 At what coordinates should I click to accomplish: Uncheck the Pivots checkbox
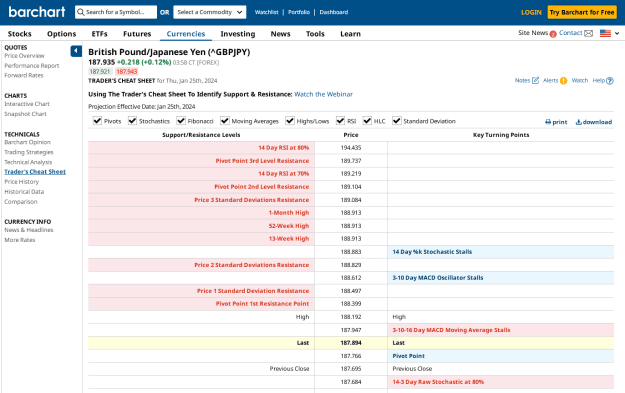pos(97,121)
